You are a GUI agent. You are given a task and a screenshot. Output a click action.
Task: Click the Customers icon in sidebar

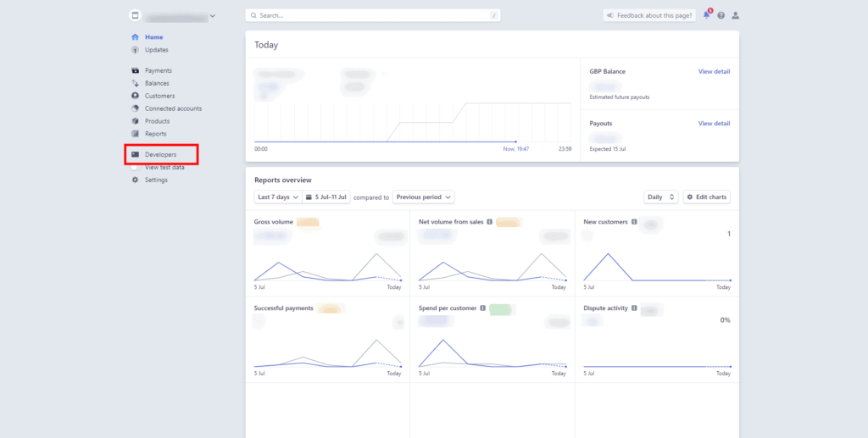click(x=136, y=96)
